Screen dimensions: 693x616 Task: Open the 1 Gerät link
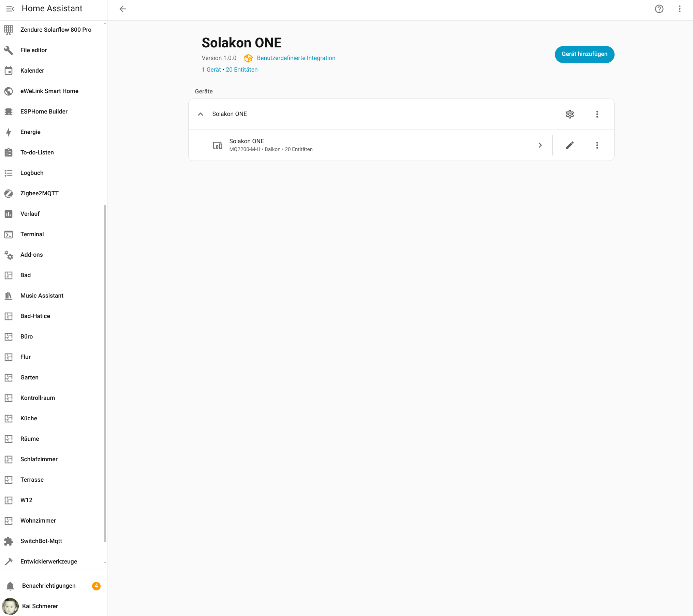pos(211,70)
